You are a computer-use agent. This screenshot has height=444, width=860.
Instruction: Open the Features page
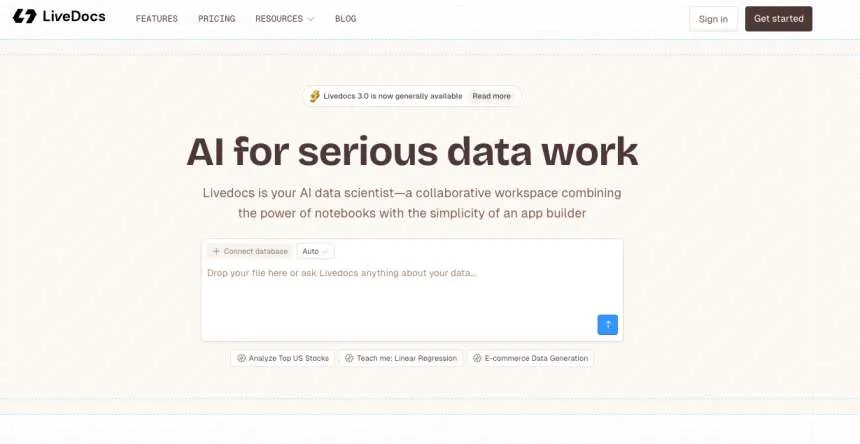pyautogui.click(x=156, y=19)
